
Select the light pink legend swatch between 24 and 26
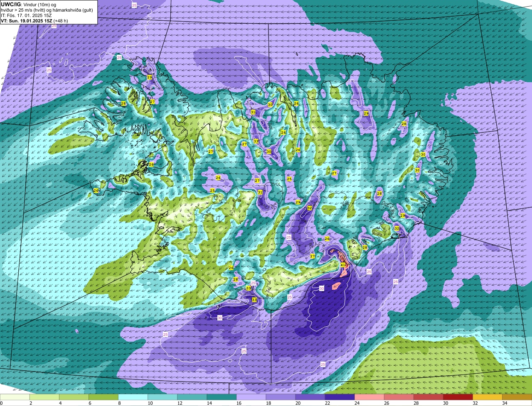(369, 397)
